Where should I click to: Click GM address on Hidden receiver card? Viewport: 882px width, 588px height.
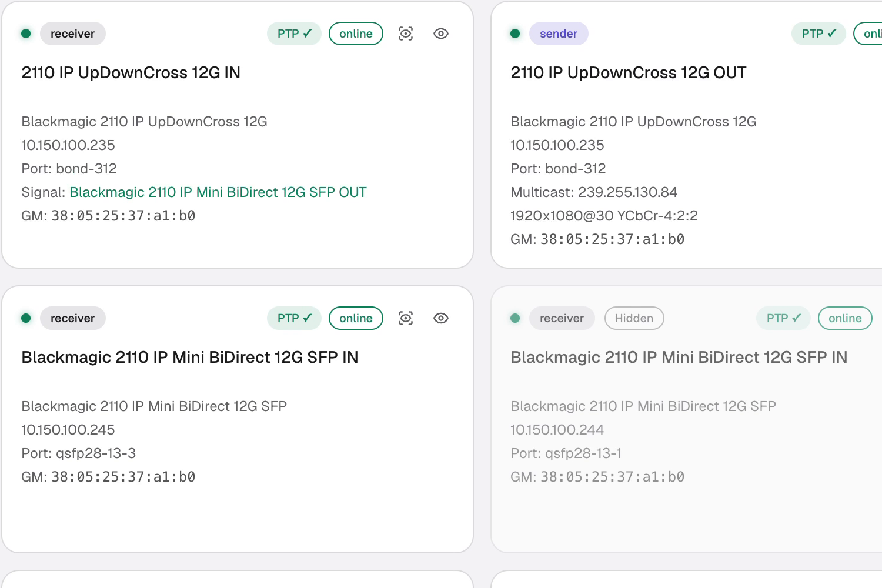(x=613, y=477)
